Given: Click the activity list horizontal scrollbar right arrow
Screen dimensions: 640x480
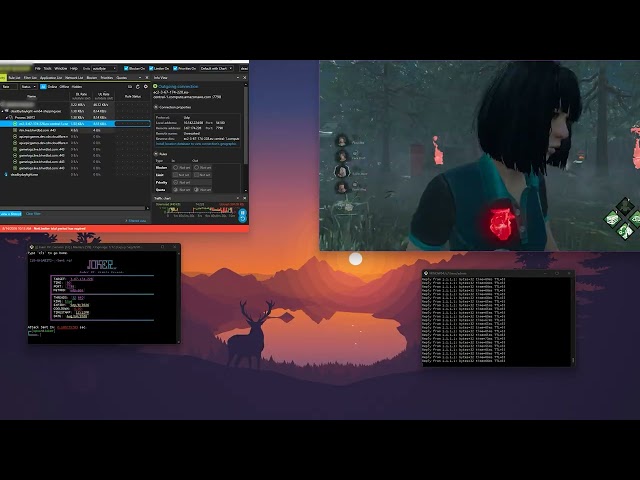Looking at the screenshot, I should coord(148,208).
